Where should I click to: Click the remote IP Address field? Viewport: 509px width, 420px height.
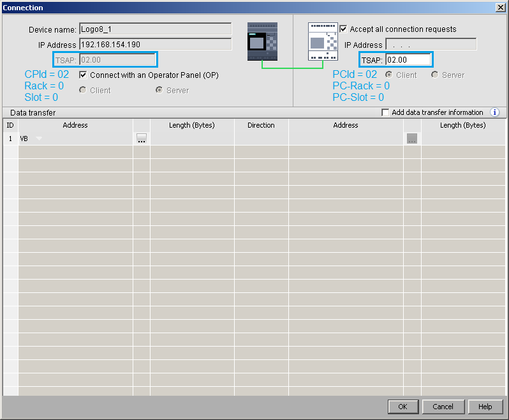[431, 45]
